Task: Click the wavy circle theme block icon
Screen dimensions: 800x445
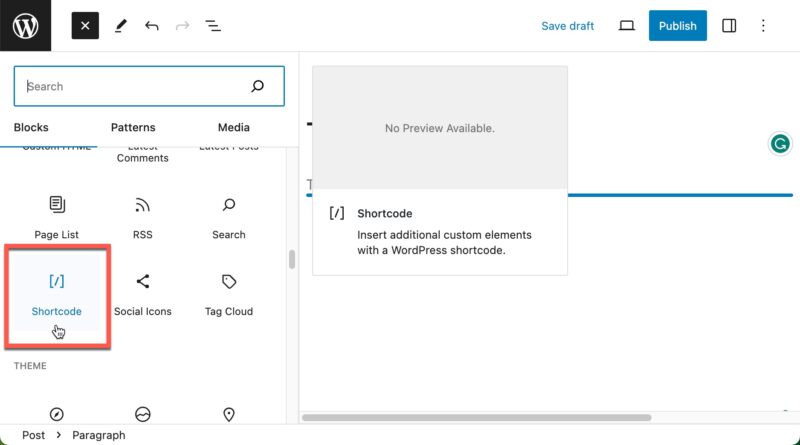Action: point(142,414)
